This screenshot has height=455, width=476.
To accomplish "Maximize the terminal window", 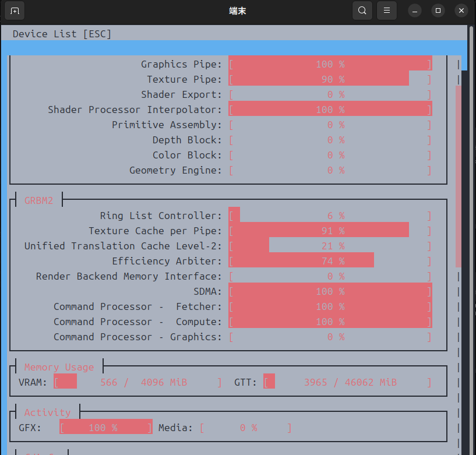I will tap(438, 10).
